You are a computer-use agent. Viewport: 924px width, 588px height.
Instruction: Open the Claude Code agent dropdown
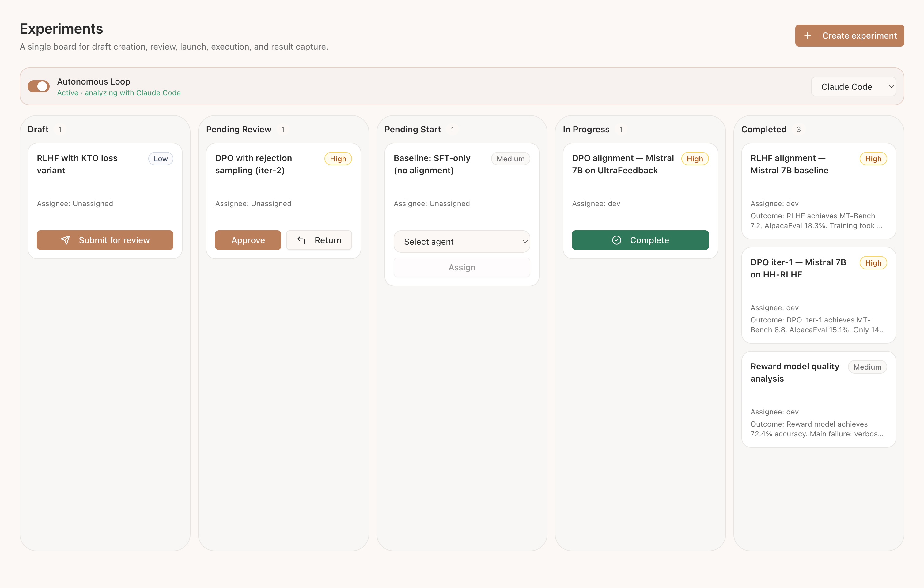(854, 86)
